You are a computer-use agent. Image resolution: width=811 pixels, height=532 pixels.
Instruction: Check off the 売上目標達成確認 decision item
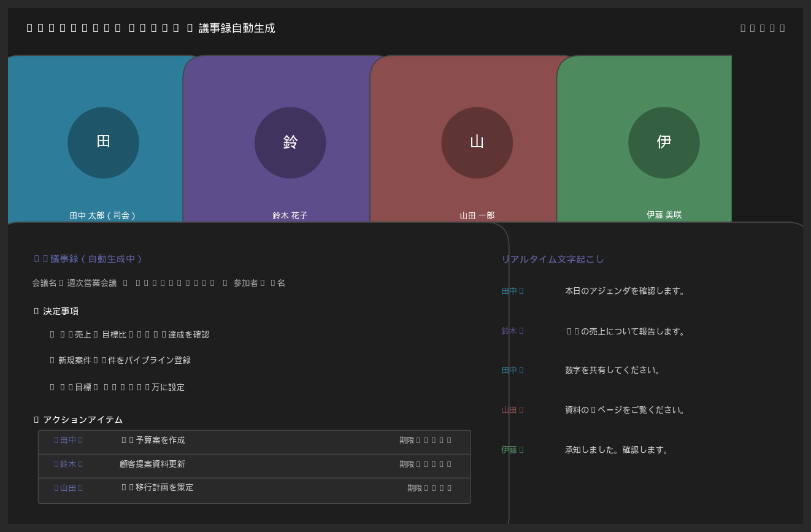point(51,334)
